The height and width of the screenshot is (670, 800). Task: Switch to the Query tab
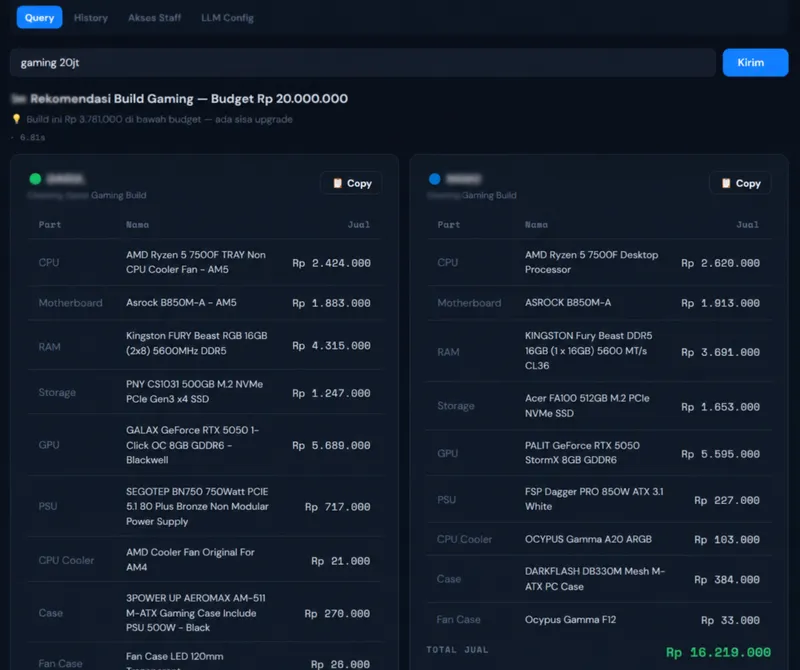pos(39,17)
